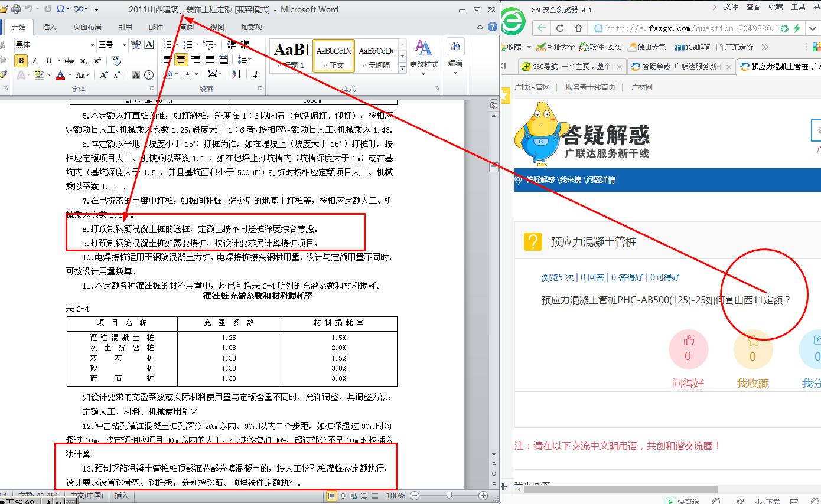Click the phonetic guide (wén) icon
The image size is (821, 504).
click(136, 45)
